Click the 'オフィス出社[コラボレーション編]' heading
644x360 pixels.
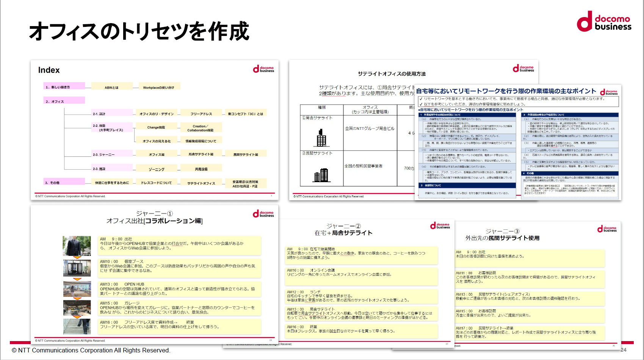pos(154,221)
